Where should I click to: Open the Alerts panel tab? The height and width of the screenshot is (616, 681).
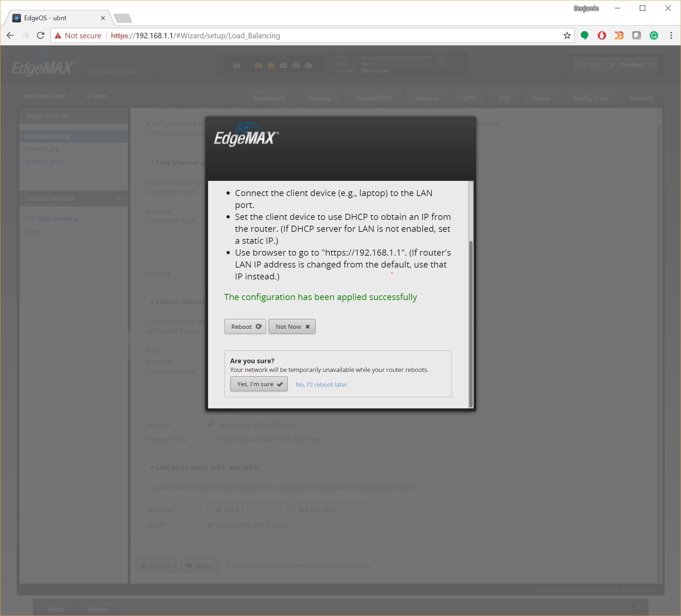[55, 609]
